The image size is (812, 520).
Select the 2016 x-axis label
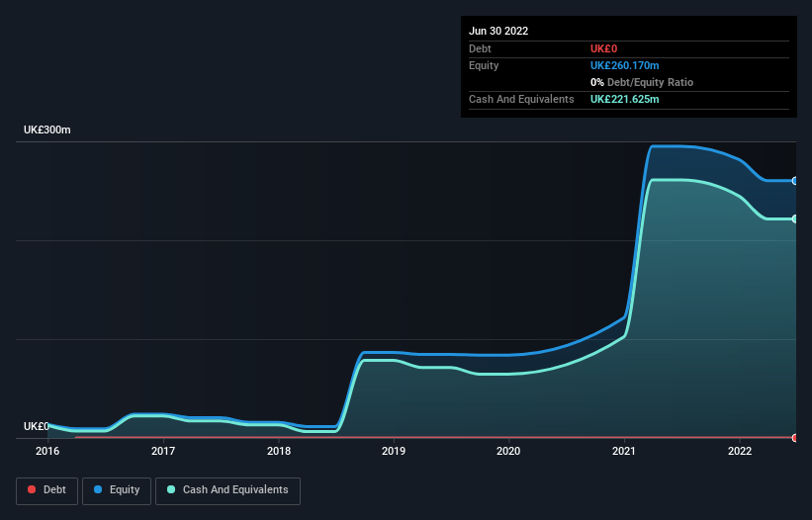(x=47, y=451)
